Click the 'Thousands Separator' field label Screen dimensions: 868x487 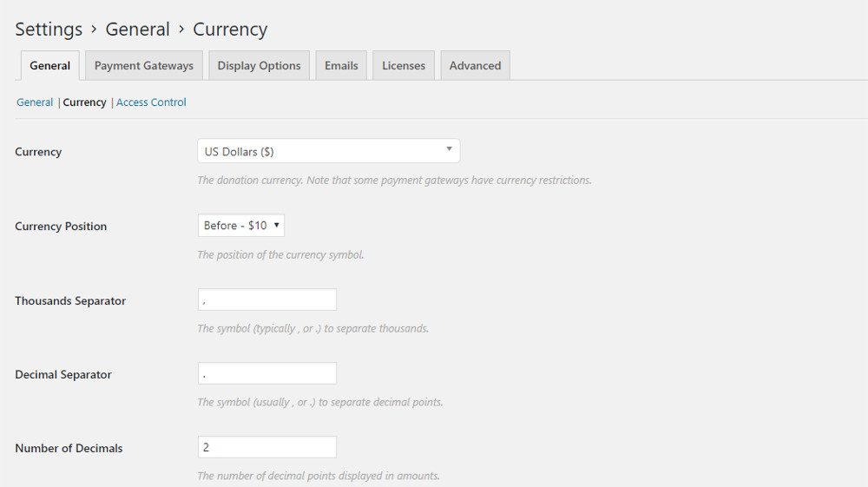point(70,301)
